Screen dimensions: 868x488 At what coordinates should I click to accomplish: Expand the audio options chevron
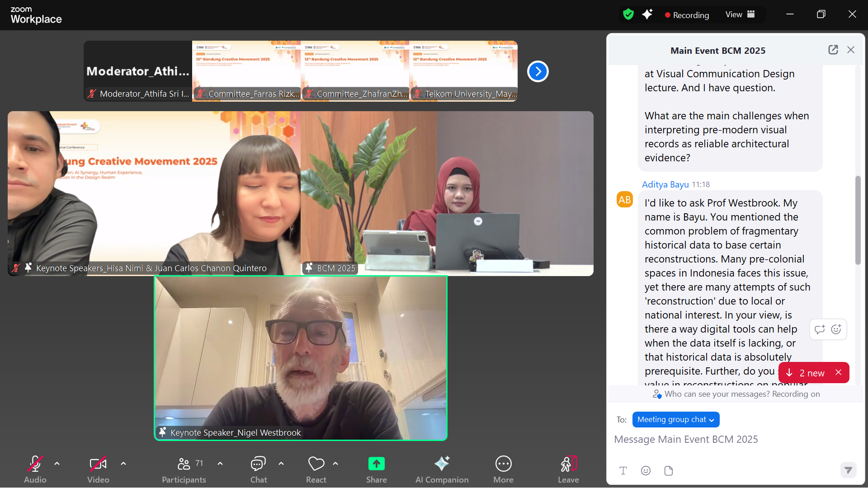[x=57, y=464]
